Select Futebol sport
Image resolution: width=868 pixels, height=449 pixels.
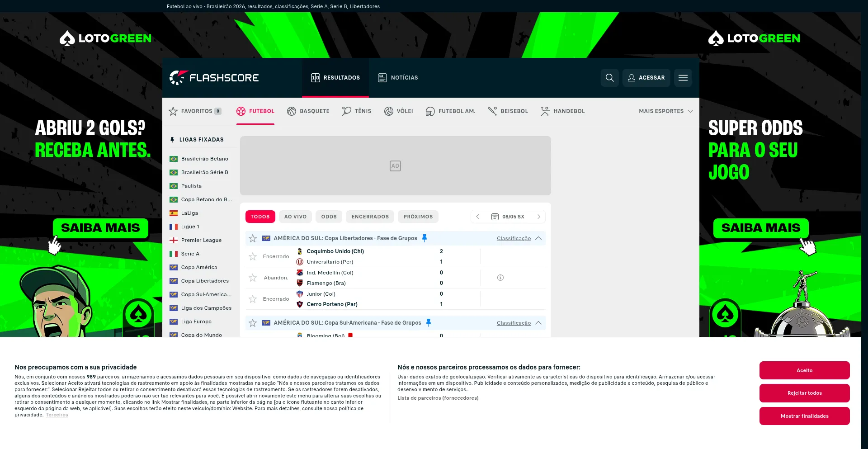[x=255, y=111]
